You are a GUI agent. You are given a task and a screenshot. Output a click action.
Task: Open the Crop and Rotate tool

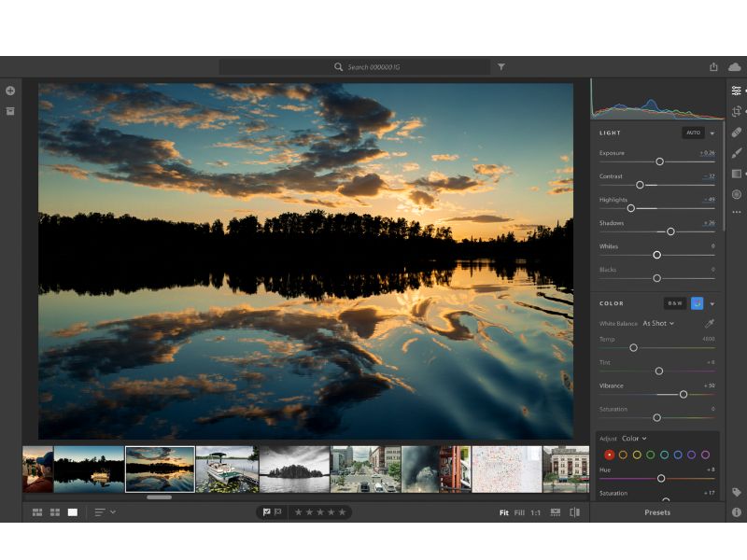(x=737, y=111)
